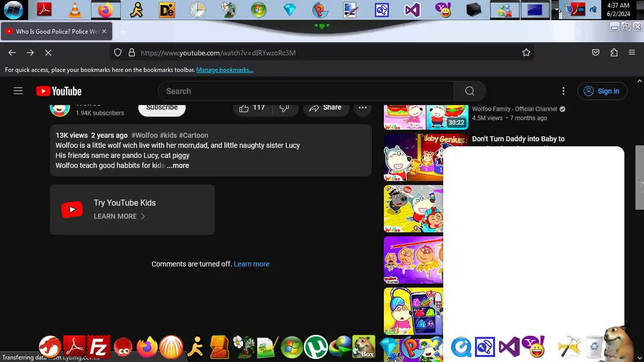Select the 'Who Is Good Police?' tab

tap(56, 31)
